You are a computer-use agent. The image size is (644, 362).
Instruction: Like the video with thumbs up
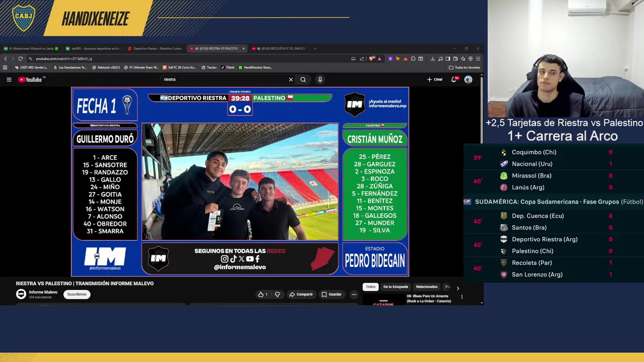[263, 295]
